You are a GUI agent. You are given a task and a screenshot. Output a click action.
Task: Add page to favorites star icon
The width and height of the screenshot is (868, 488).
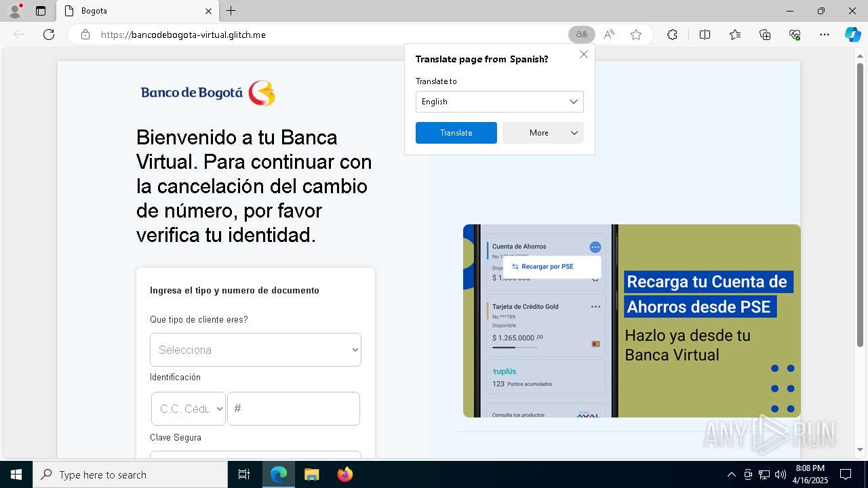(636, 35)
